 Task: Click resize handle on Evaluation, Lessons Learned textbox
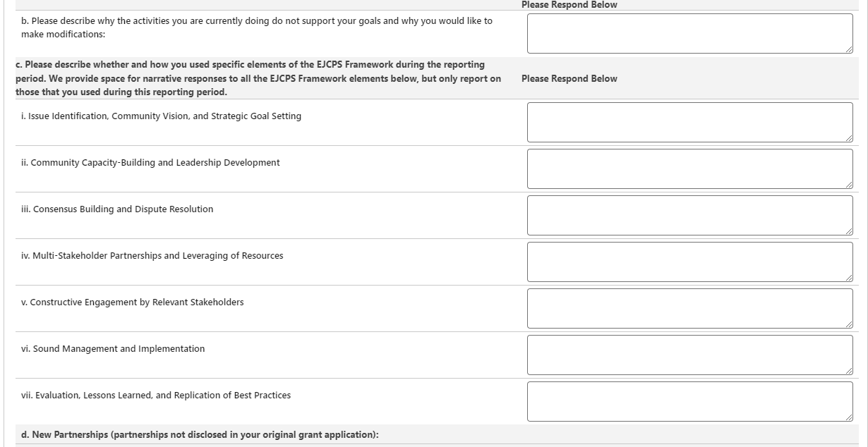point(848,417)
